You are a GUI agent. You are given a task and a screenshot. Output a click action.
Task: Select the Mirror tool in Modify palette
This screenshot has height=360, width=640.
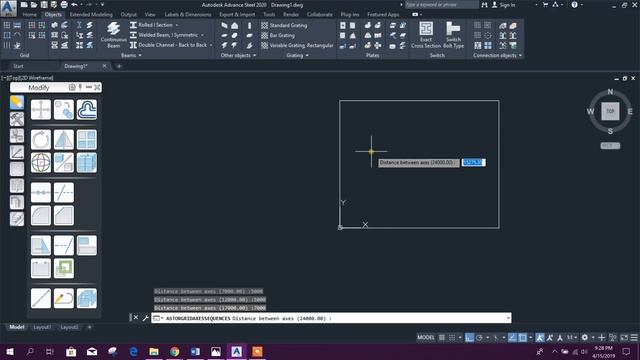[x=64, y=140]
